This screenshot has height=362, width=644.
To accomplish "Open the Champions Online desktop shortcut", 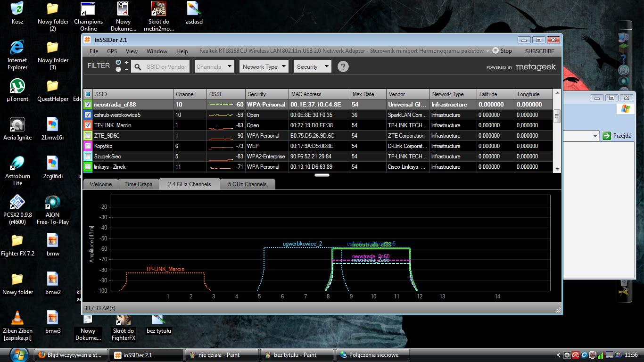I will (x=88, y=16).
